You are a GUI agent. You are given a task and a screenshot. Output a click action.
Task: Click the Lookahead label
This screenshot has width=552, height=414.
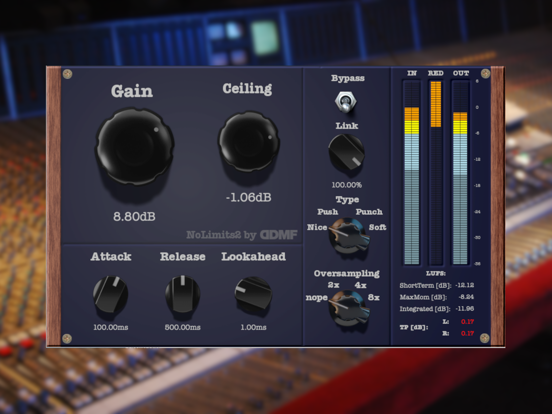tap(253, 256)
